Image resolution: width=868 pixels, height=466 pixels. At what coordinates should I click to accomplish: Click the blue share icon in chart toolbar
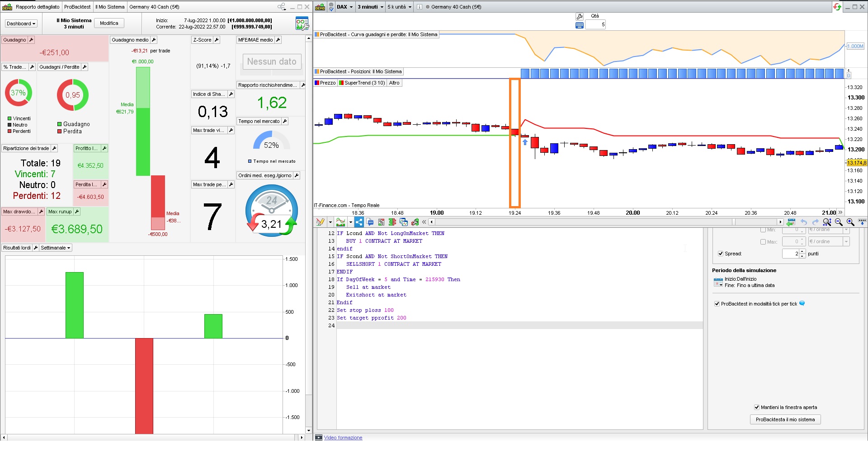click(359, 222)
